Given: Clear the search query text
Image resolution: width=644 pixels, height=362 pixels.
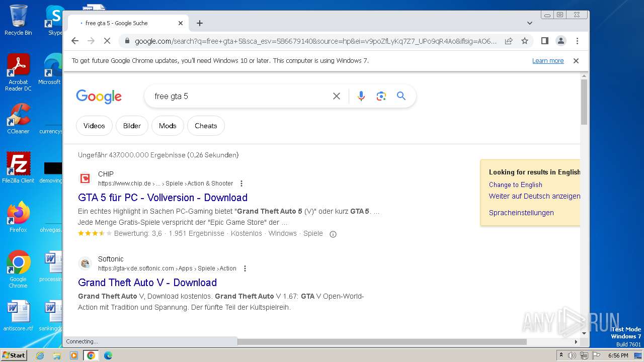Looking at the screenshot, I should [337, 96].
